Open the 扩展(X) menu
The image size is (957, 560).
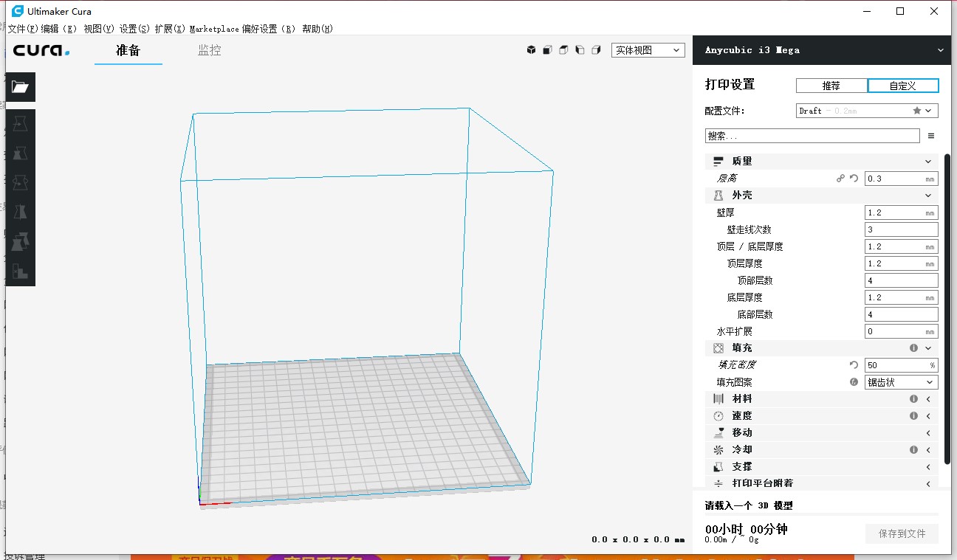pyautogui.click(x=170, y=29)
